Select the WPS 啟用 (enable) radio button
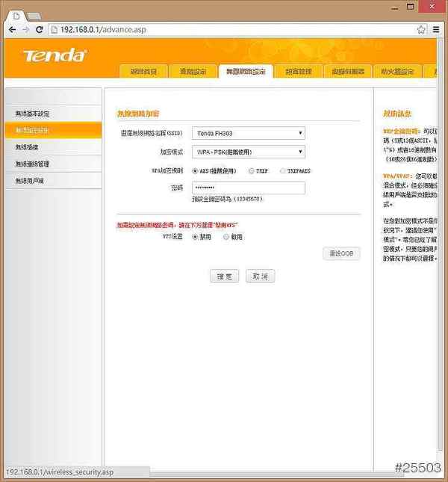 pyautogui.click(x=226, y=237)
